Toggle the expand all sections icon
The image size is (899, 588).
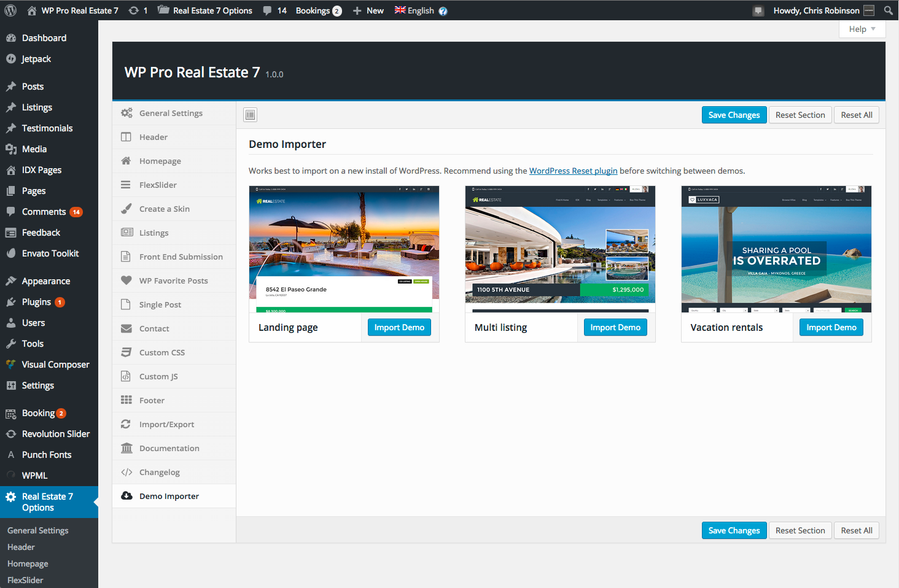[x=250, y=115]
